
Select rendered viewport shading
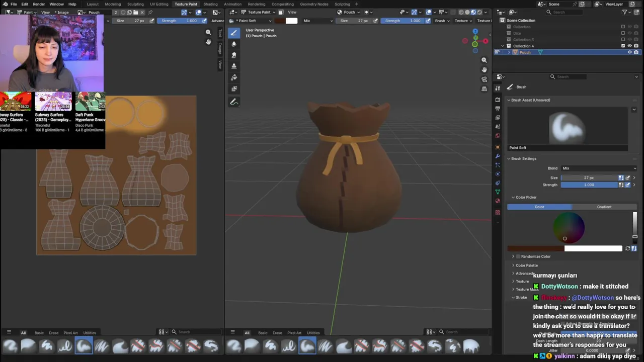click(479, 12)
